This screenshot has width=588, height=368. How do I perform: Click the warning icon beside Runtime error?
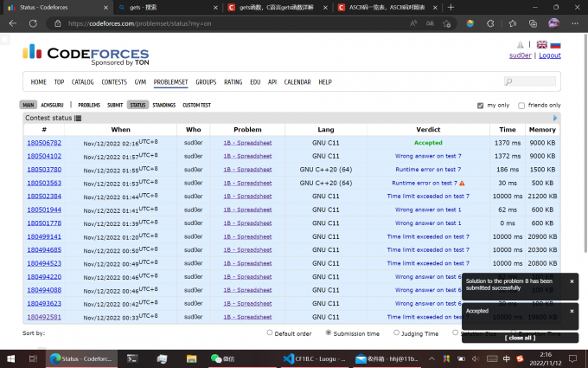(462, 183)
